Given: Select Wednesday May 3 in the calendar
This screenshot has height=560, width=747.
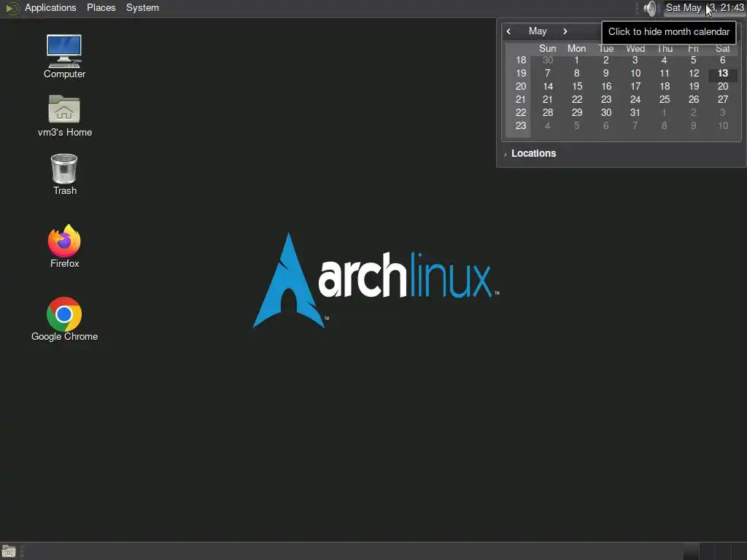Looking at the screenshot, I should (635, 60).
